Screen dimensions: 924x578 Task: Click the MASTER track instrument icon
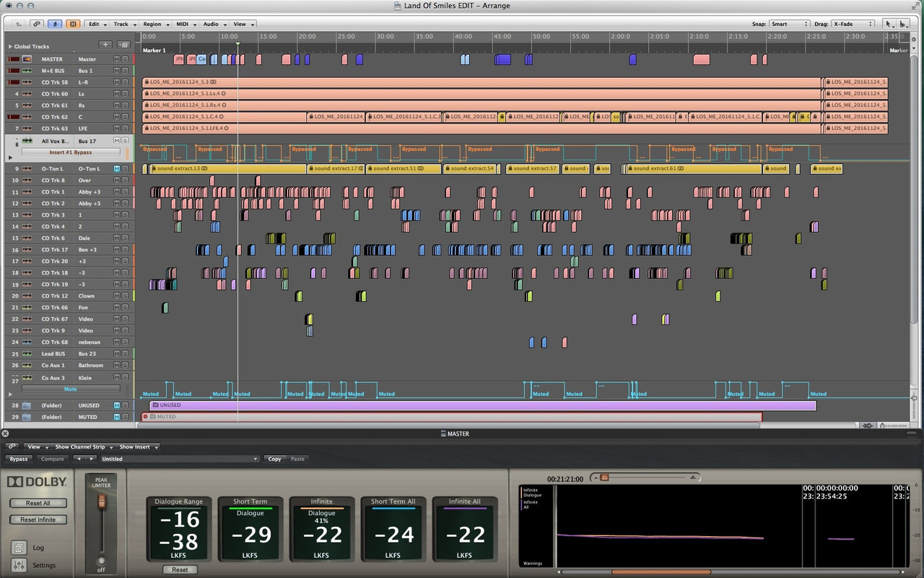coord(27,59)
